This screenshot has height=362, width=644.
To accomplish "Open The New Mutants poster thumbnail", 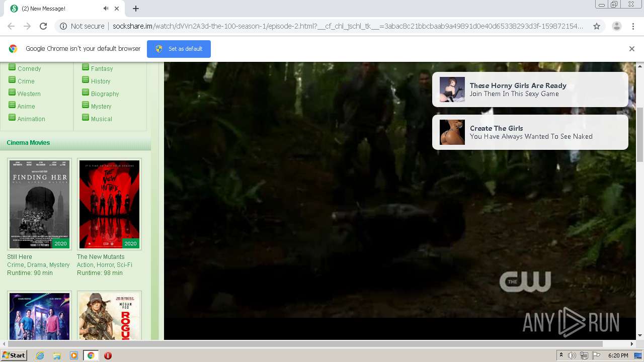I will point(109,204).
